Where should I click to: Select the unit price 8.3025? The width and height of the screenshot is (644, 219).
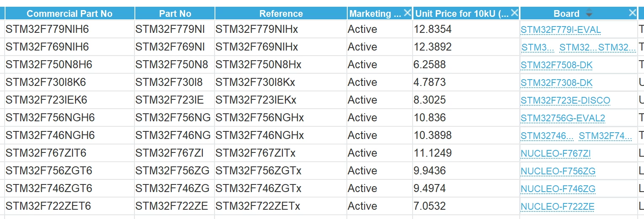click(429, 100)
